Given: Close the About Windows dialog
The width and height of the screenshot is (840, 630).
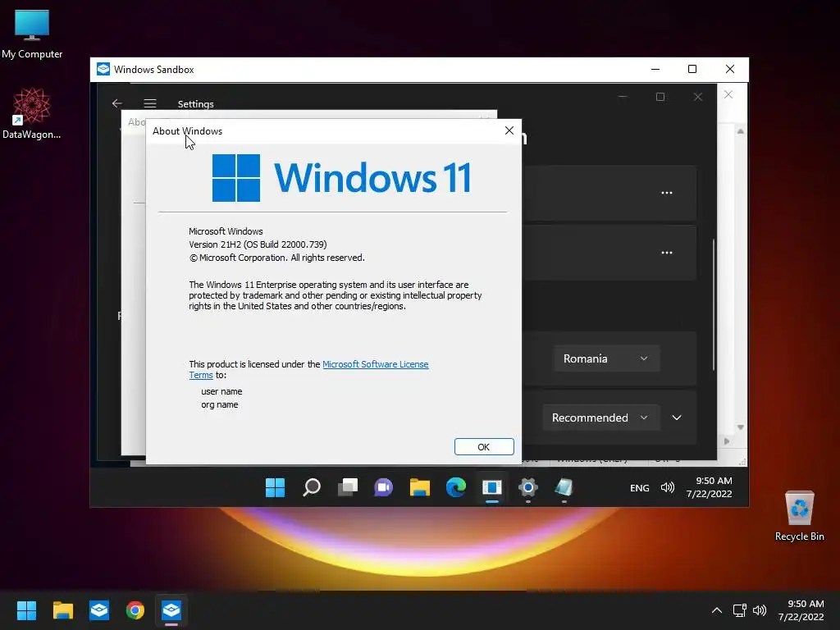Looking at the screenshot, I should [509, 130].
